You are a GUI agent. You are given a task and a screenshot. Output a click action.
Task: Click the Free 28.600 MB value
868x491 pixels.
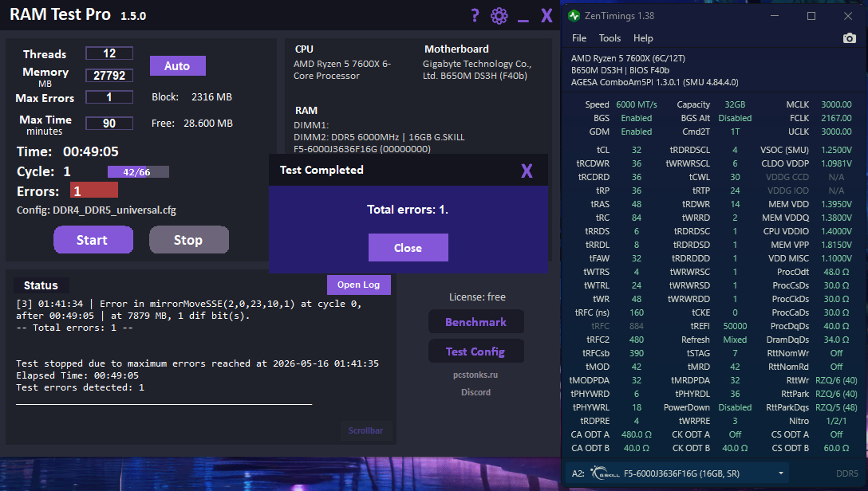click(208, 124)
